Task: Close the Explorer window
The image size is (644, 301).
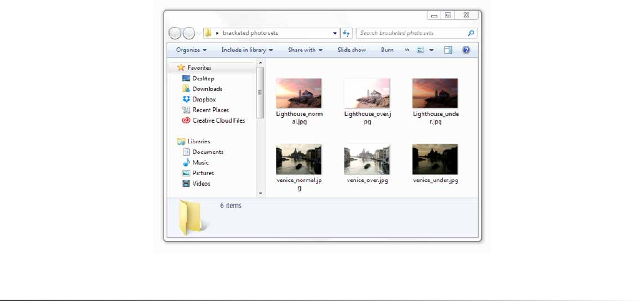Action: pos(466,15)
